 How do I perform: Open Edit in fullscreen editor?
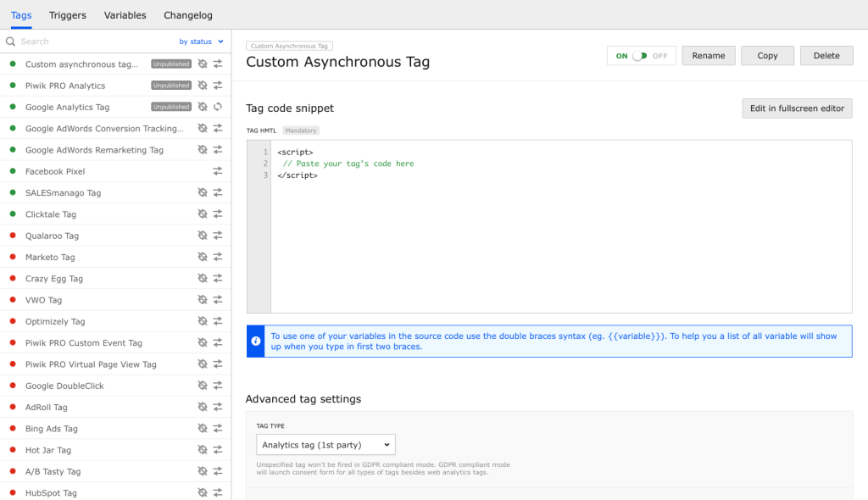(797, 108)
